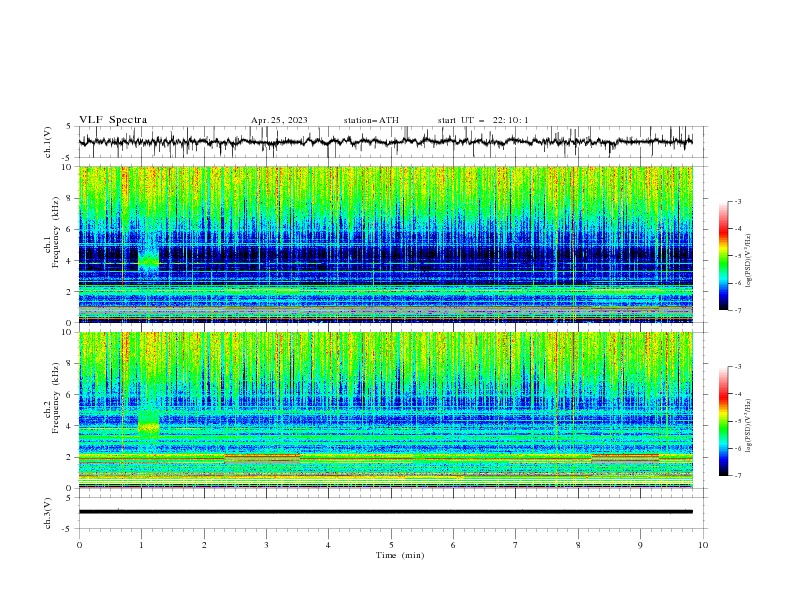
Task: Click the "-7" tick on lower color bar
Action: tap(737, 475)
